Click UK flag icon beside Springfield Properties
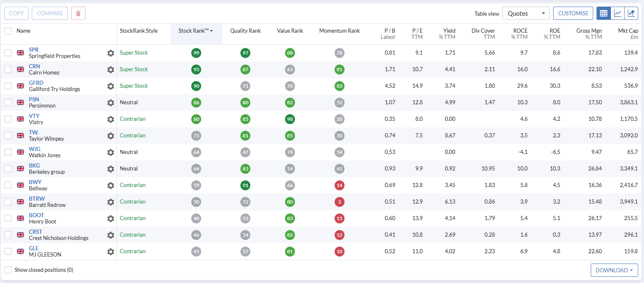This screenshot has width=644, height=283. point(20,53)
